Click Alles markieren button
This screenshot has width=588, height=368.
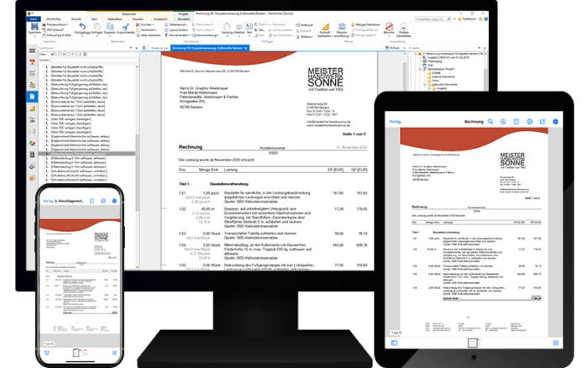point(149,35)
